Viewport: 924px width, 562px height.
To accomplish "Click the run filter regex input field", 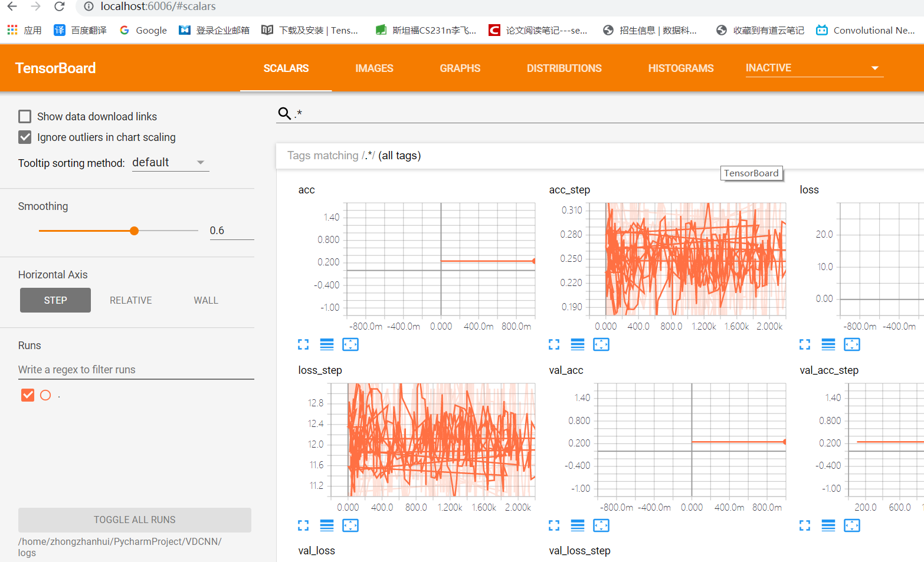I will tap(136, 369).
